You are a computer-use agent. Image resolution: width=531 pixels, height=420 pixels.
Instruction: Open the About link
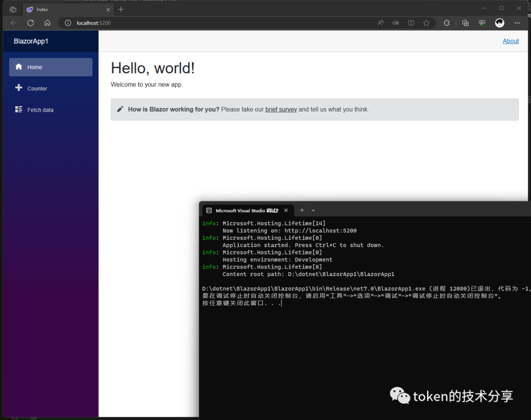(x=510, y=41)
